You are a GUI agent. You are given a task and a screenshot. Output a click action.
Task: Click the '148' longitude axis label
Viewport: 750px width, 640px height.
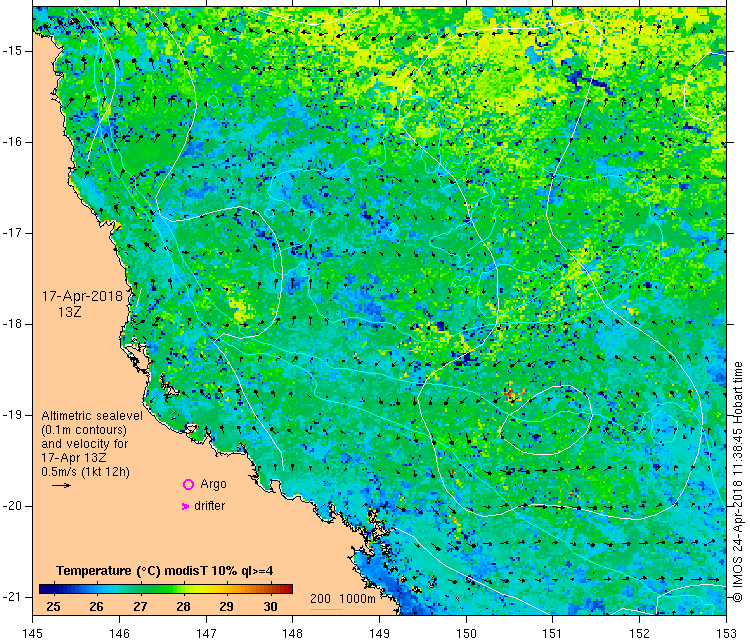293,633
